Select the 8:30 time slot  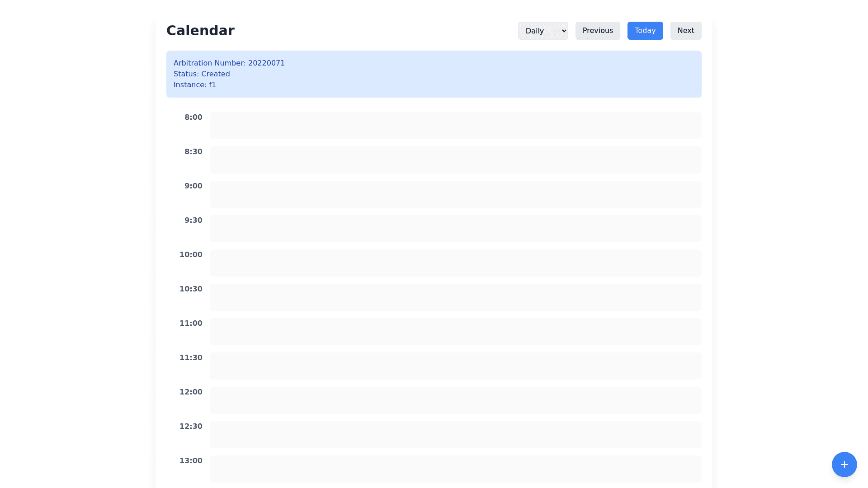tap(455, 160)
